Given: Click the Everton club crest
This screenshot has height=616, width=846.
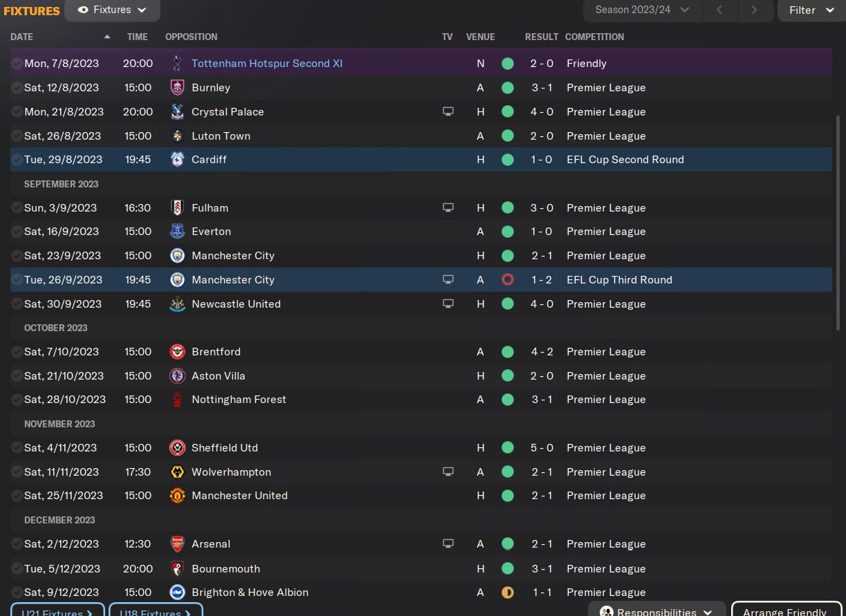Looking at the screenshot, I should coord(177,232).
